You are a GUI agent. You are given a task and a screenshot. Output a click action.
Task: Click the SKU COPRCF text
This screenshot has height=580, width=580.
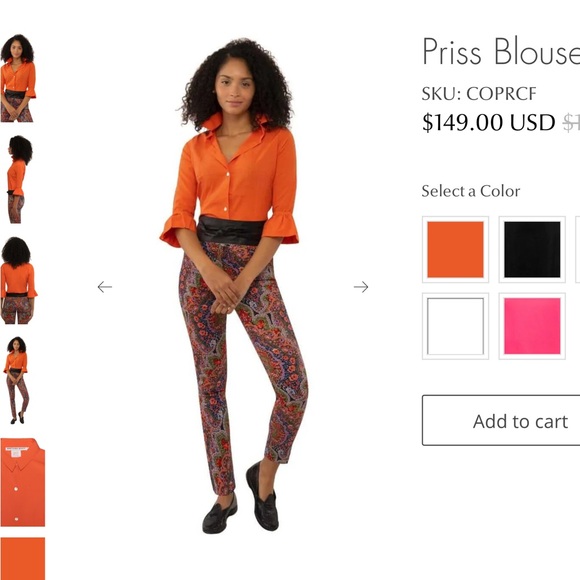479,94
